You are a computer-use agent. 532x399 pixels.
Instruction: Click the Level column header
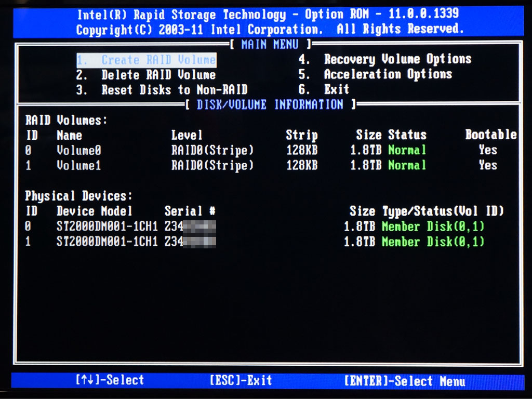pyautogui.click(x=187, y=135)
